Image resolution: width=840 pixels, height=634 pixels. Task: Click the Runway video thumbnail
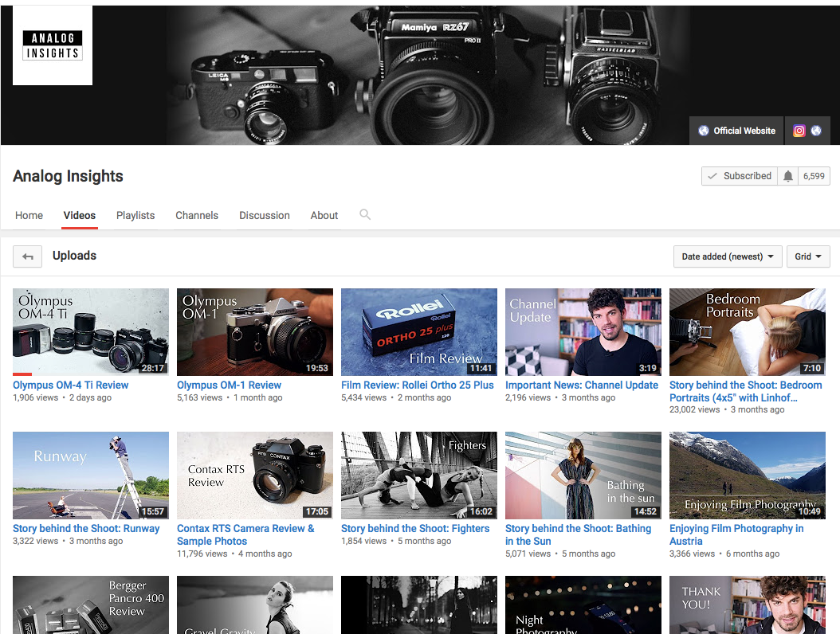[x=91, y=475]
